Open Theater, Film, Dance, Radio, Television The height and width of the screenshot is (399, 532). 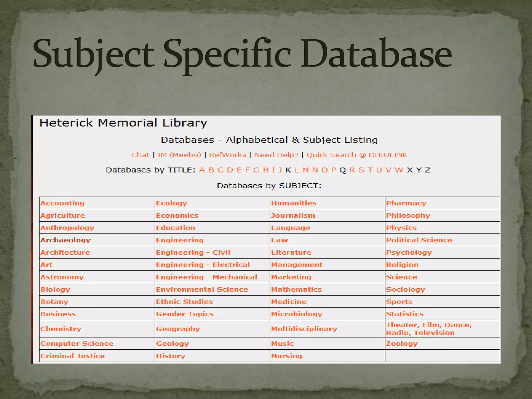[x=429, y=329]
